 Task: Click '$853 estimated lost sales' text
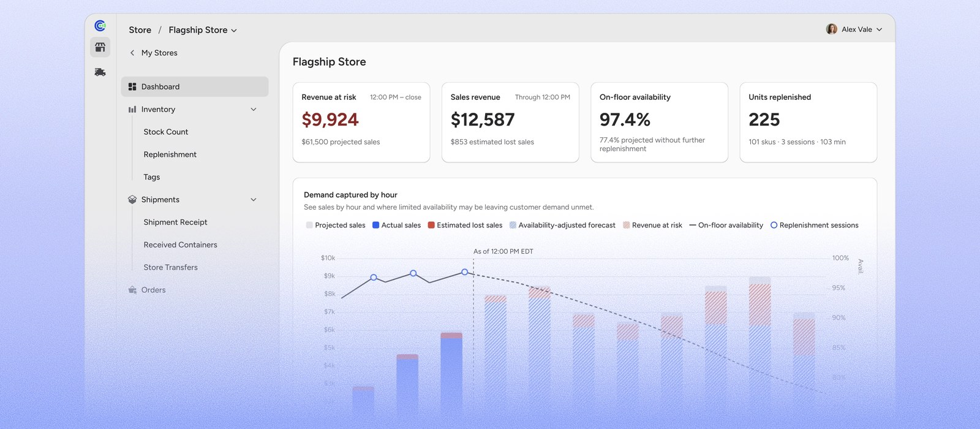(x=492, y=142)
